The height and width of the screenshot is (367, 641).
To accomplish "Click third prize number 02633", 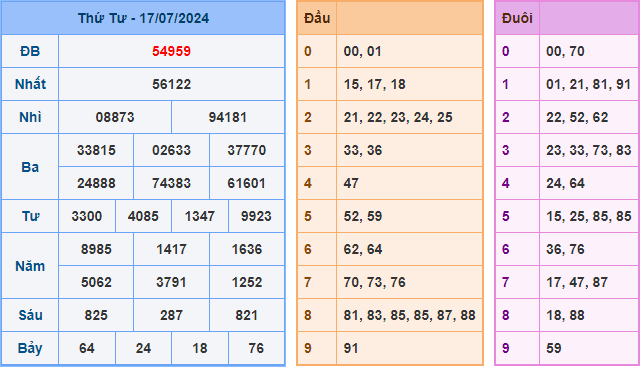I will click(x=171, y=150).
